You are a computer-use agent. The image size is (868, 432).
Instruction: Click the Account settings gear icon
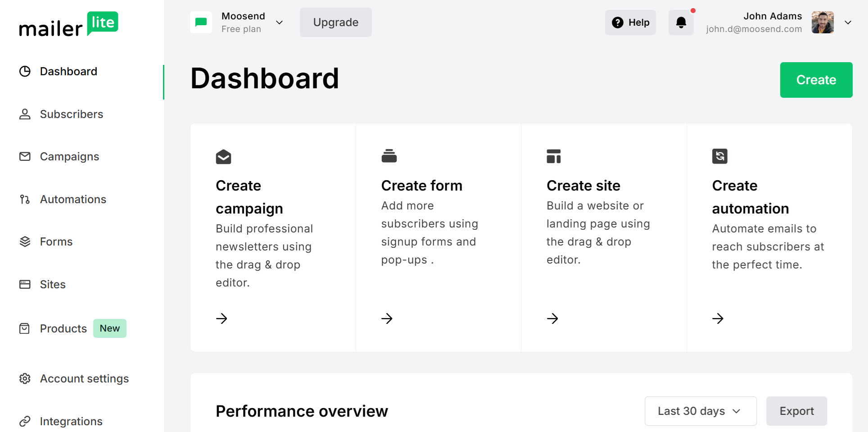point(25,378)
